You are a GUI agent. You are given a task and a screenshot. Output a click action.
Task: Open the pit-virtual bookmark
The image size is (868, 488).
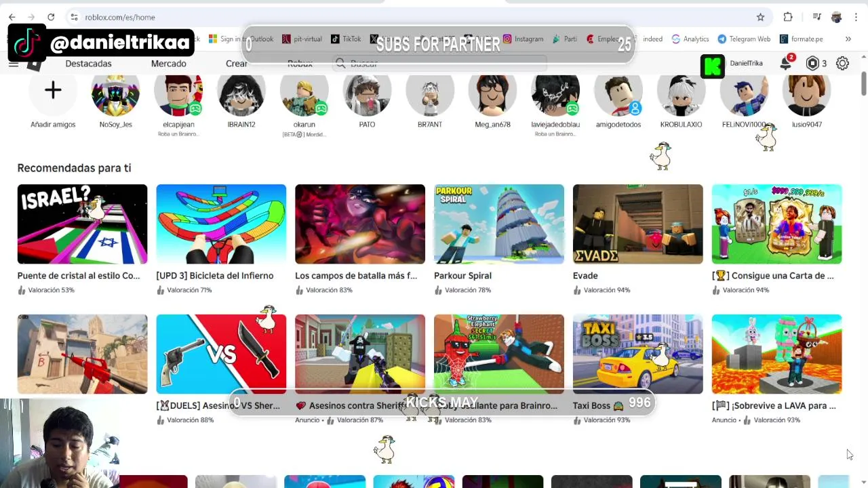click(x=302, y=39)
